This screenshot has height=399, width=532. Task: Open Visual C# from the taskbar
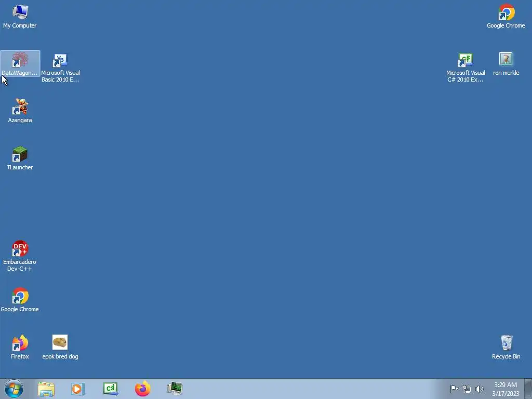(x=111, y=389)
